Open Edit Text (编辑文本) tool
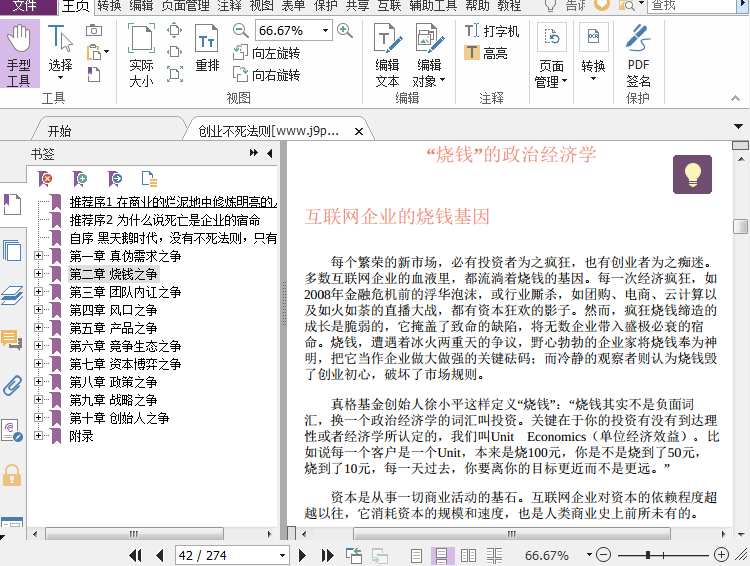Screen dimensions: 750x566 387,55
